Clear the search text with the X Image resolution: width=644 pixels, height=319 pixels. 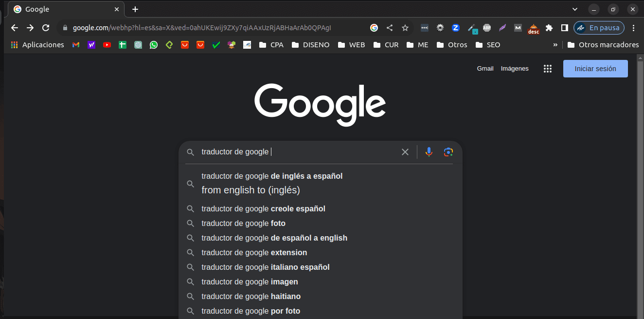tap(405, 152)
